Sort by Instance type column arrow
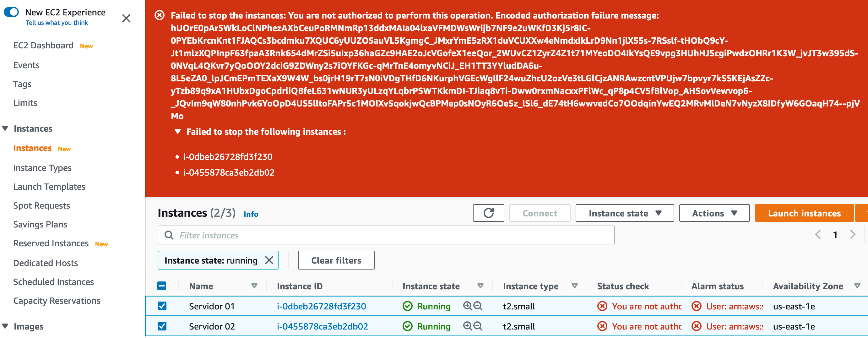Screen dimensions: 868x338 pyautogui.click(x=574, y=286)
